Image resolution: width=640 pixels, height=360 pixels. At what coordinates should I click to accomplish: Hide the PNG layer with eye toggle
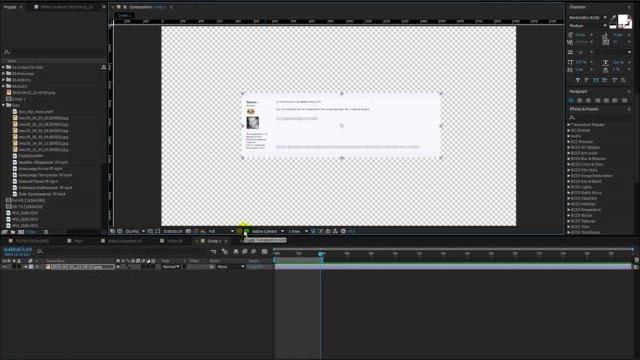4,267
